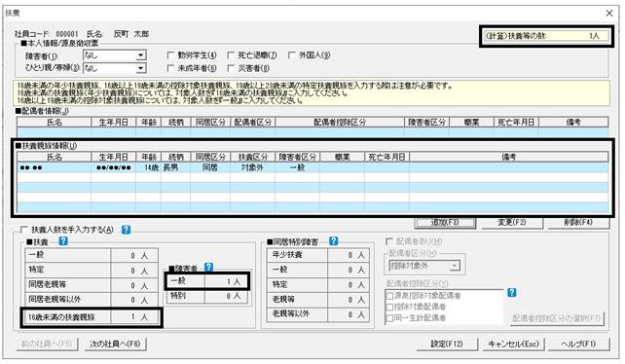The width and height of the screenshot is (625, 364).
Task: Check 扶養人数を手入力する(A) checkbox
Action: click(x=24, y=230)
